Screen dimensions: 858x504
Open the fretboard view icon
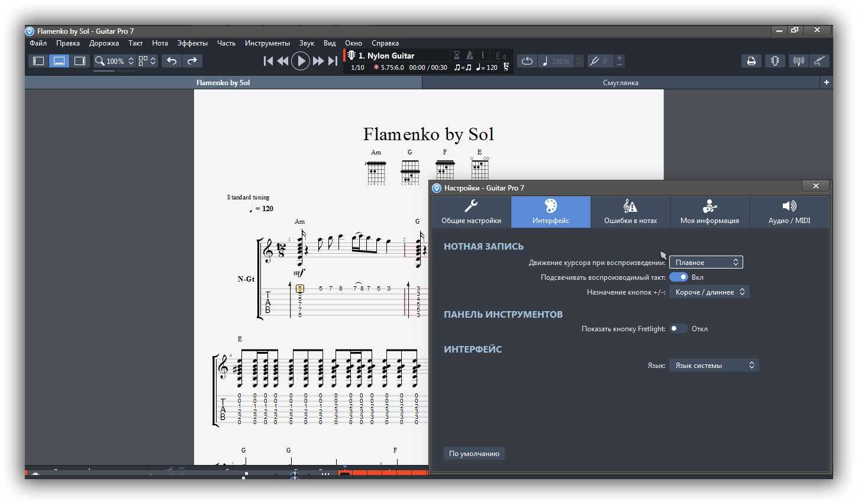775,61
